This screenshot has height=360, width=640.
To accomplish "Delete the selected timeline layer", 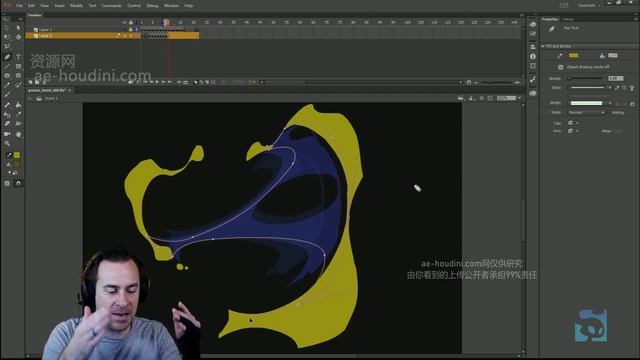I will tap(44, 82).
